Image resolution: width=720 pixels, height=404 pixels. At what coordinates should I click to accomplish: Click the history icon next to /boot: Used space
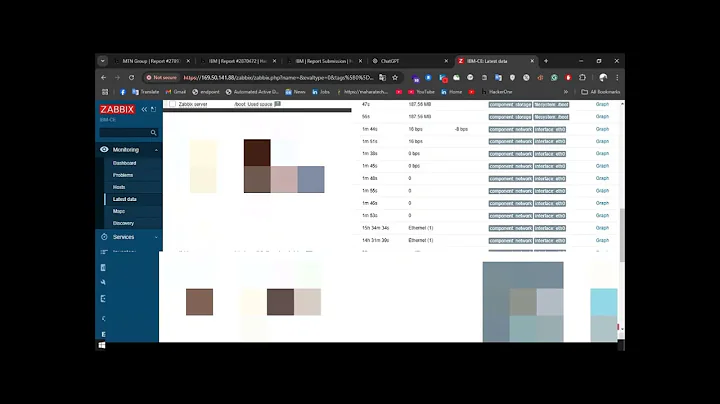point(277,104)
